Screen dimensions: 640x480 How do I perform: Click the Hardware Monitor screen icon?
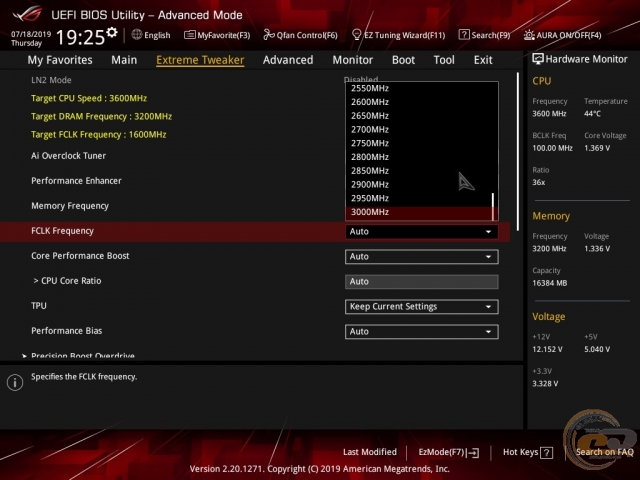(538, 59)
